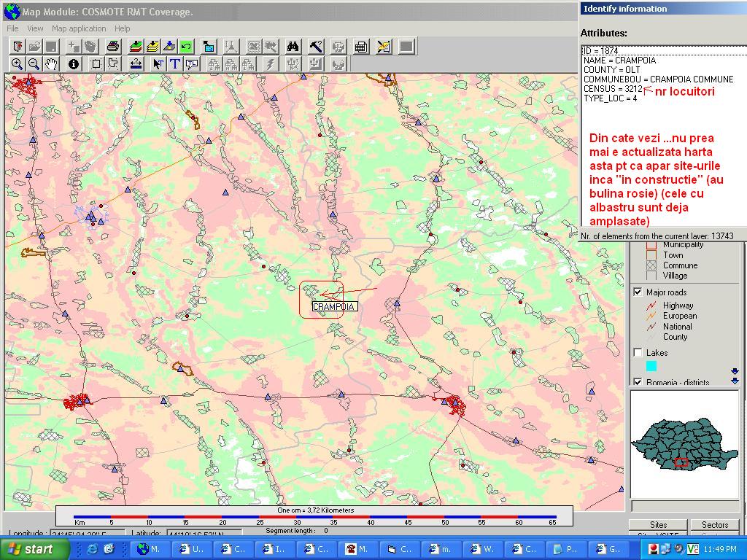Image resolution: width=747 pixels, height=560 pixels.
Task: Select the polygon selection tool
Action: point(113,64)
